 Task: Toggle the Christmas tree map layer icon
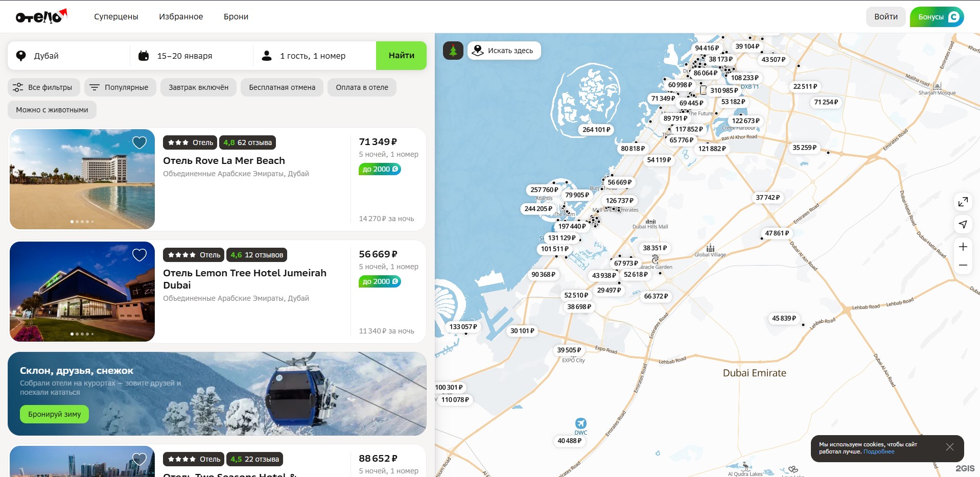point(453,51)
